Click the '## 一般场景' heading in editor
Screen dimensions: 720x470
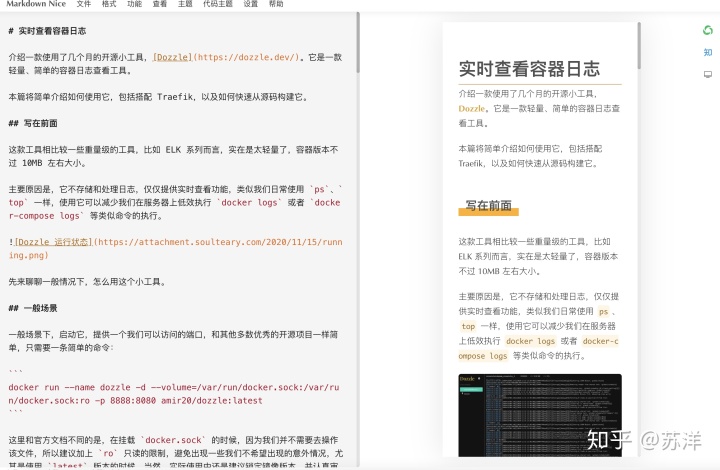[33, 308]
